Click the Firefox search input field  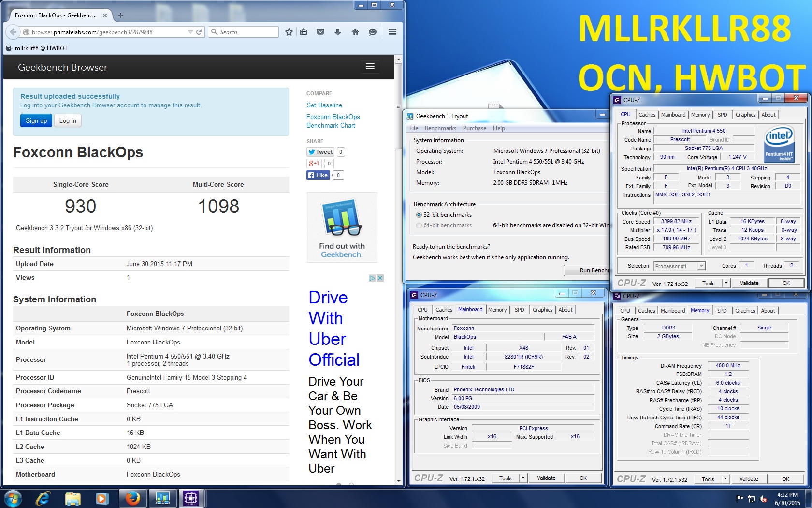point(248,32)
